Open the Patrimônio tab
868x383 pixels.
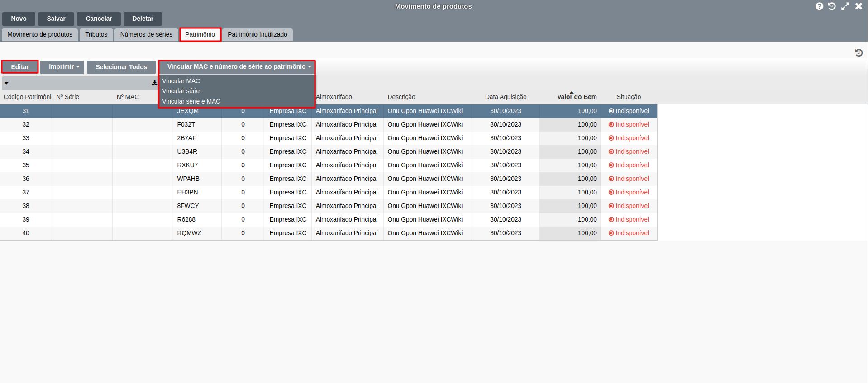200,34
